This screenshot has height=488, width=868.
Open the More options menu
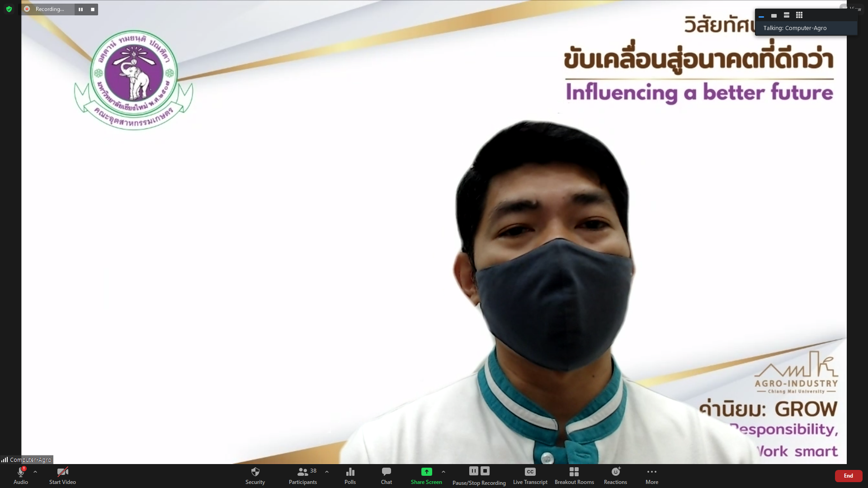pyautogui.click(x=652, y=475)
